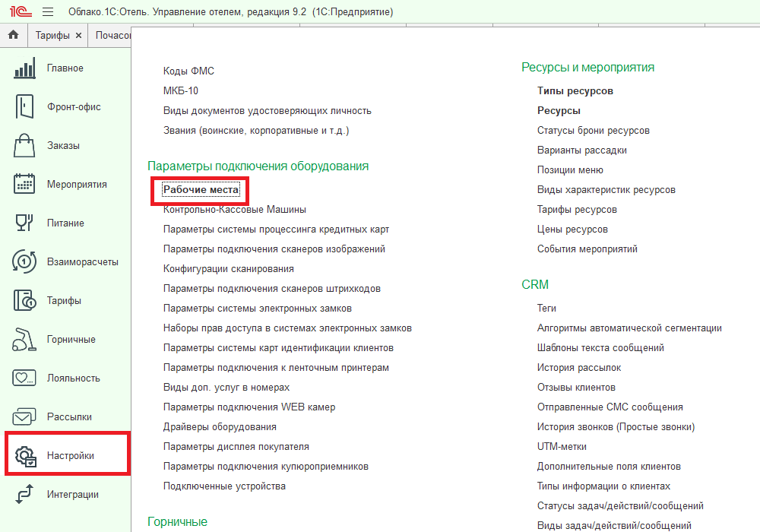The height and width of the screenshot is (532, 760).
Task: Open Статусы брони ресурсов
Action: pyautogui.click(x=594, y=131)
